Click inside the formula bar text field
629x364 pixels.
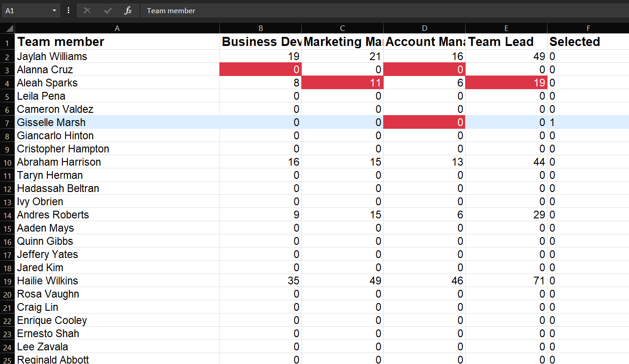tap(382, 10)
